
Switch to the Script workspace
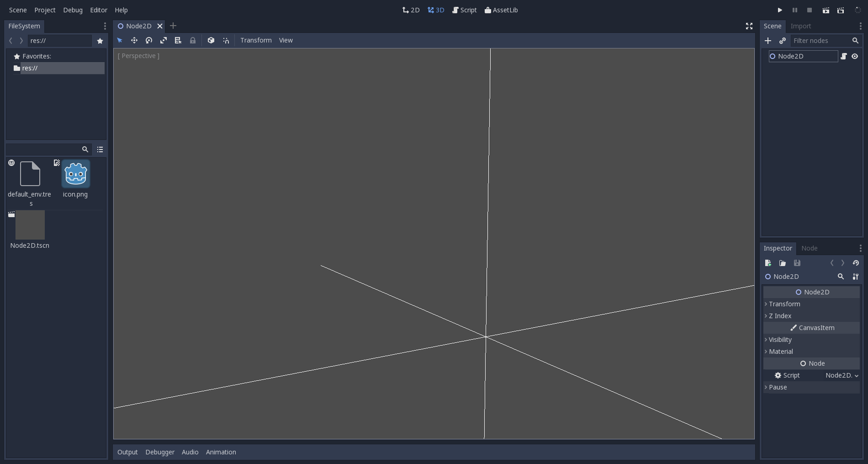click(464, 10)
